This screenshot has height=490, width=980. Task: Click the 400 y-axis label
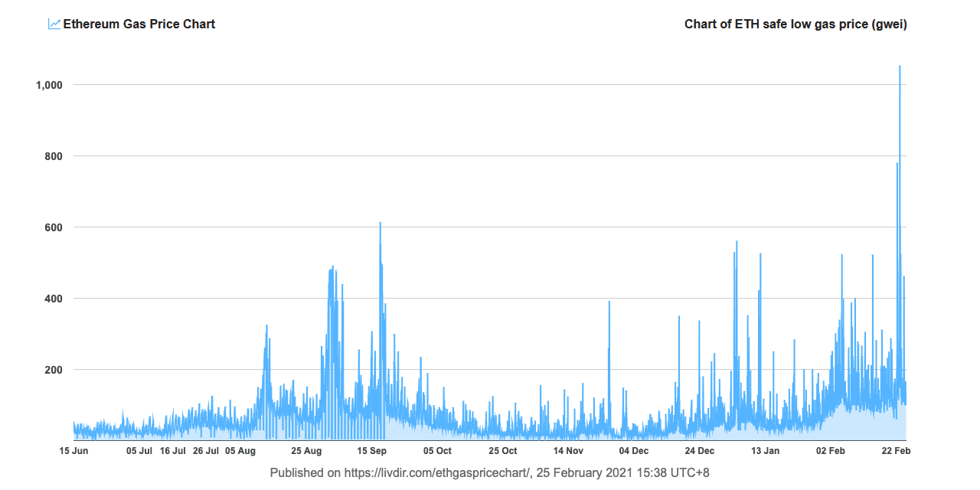[x=52, y=299]
